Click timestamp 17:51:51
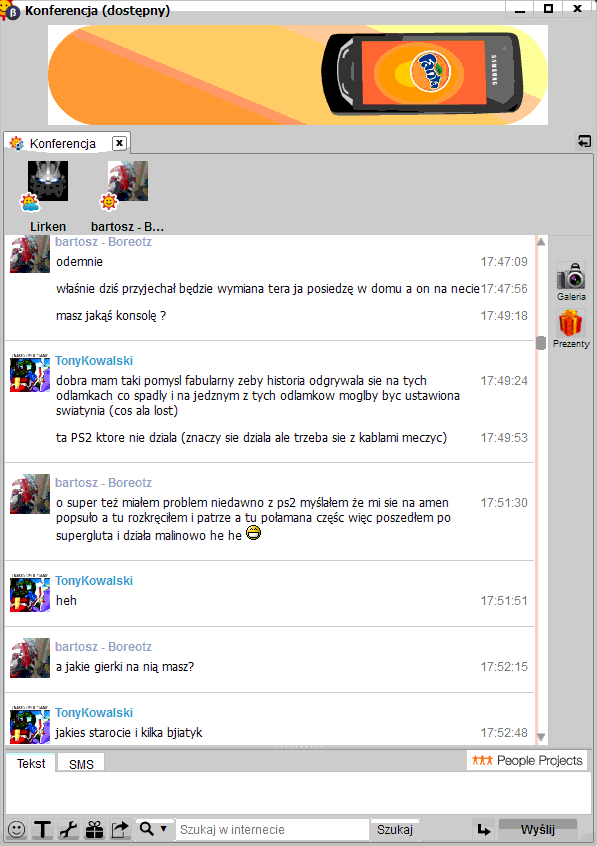Viewport: 597px width, 846px height. point(504,601)
